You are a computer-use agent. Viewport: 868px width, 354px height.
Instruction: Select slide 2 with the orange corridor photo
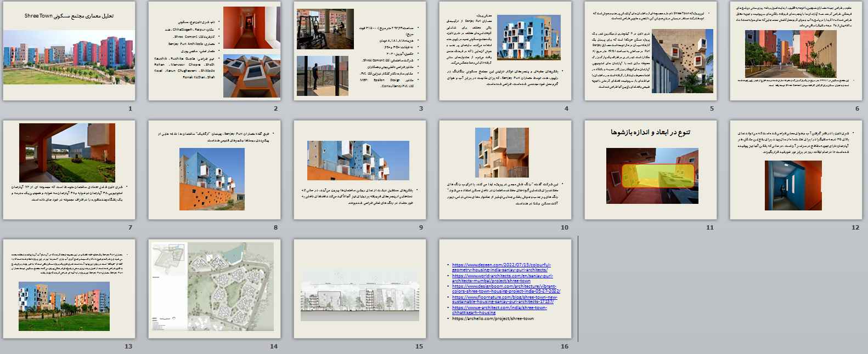[x=214, y=51]
